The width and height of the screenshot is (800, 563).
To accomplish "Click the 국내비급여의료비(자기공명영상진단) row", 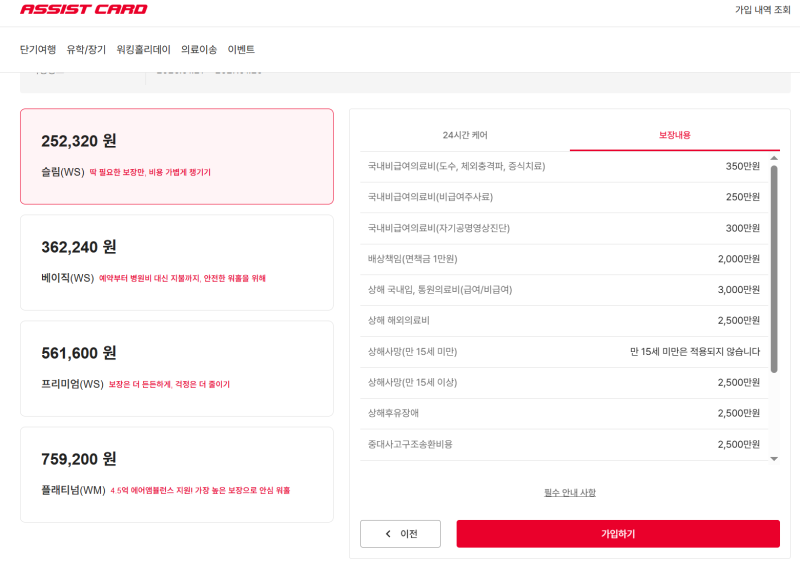I will click(x=564, y=228).
